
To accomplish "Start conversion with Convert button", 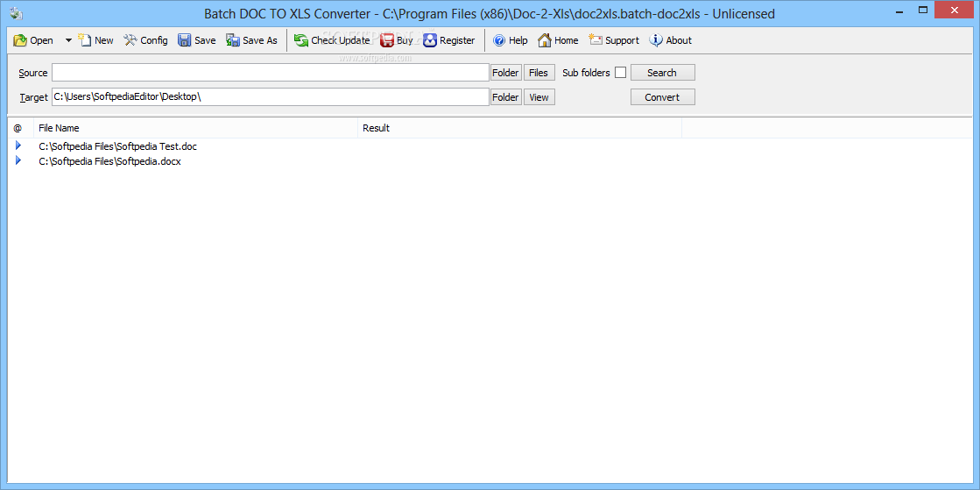I will pos(662,97).
